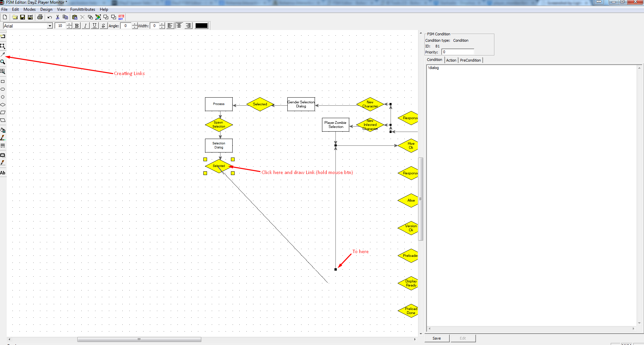Screen dimensions: 644x345
Task: Select the paint bucket fill tool
Action: point(3,130)
